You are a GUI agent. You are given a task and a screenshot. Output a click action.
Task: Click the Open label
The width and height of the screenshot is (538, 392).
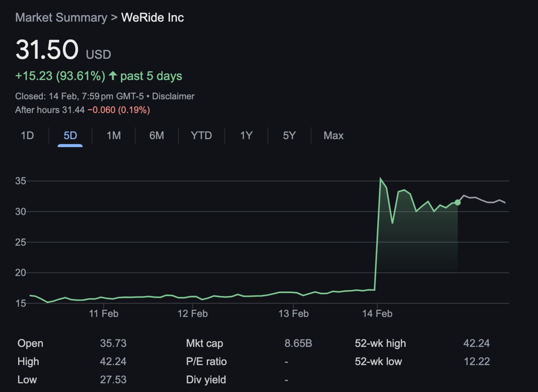30,343
